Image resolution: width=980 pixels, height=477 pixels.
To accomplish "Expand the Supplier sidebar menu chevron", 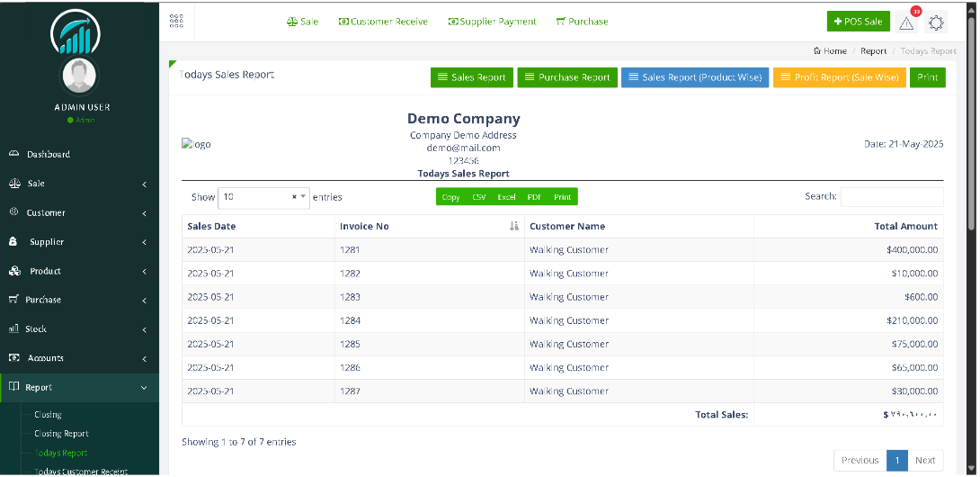I will point(145,242).
